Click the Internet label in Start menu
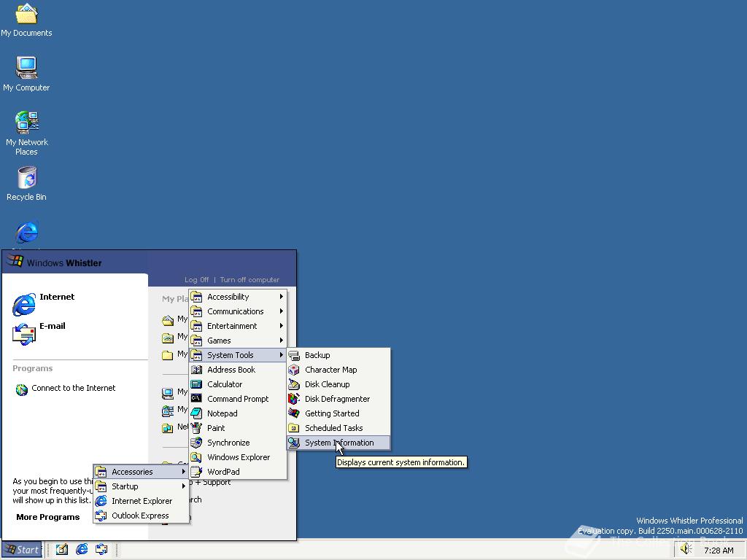Image resolution: width=747 pixels, height=560 pixels. pos(57,297)
